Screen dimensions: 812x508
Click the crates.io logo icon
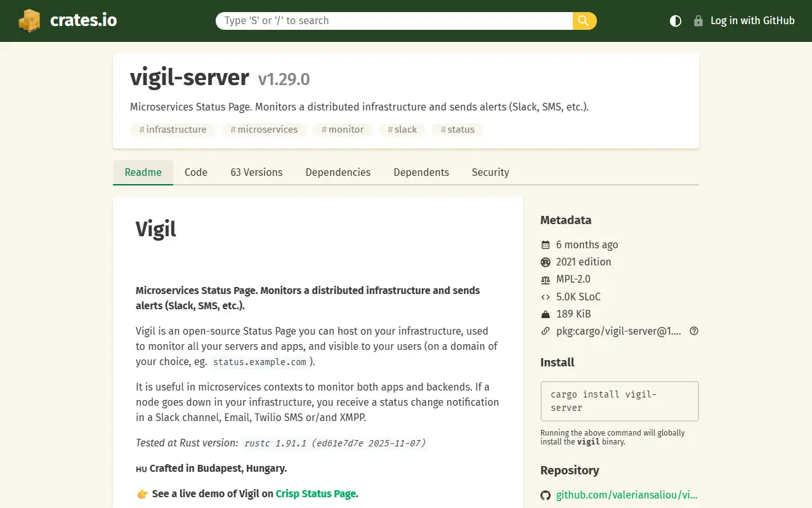click(x=29, y=20)
